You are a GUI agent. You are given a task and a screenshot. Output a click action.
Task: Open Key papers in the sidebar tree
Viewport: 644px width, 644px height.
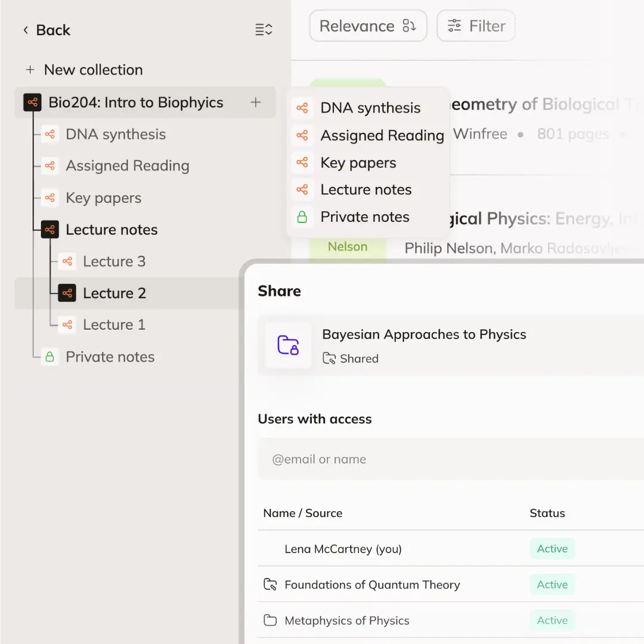104,198
